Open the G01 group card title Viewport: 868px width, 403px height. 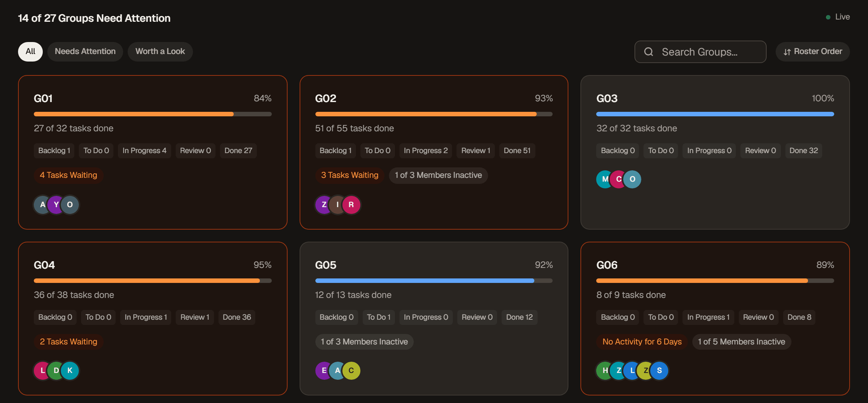[x=43, y=98]
